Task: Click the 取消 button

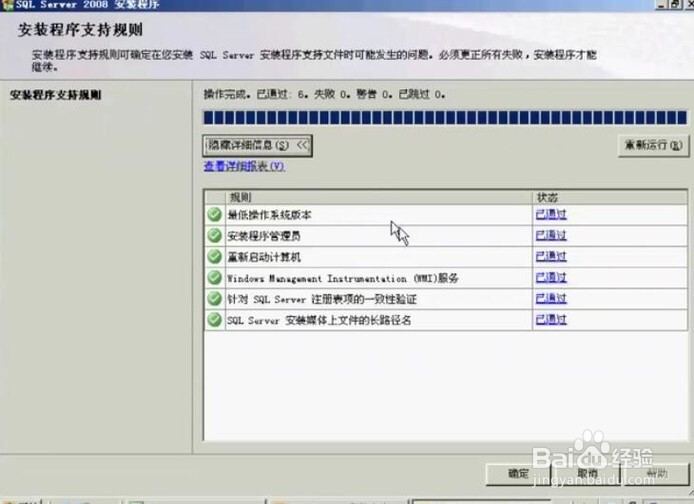Action: point(587,474)
